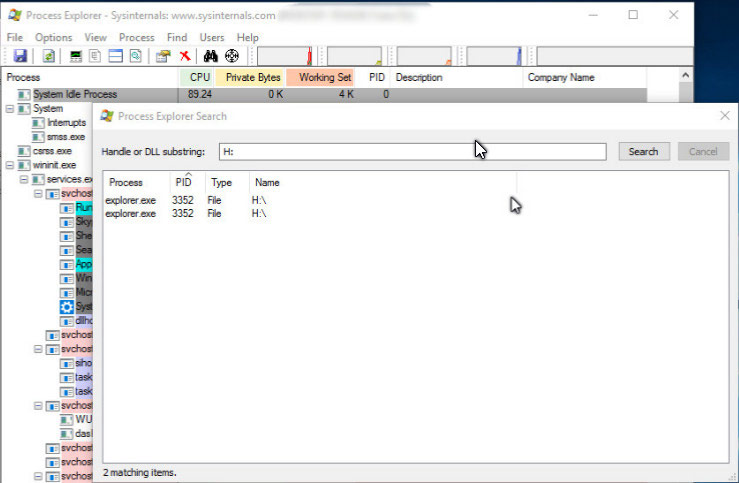Click the DLL/Handles view toolbar icon
This screenshot has height=483, width=739.
click(136, 56)
